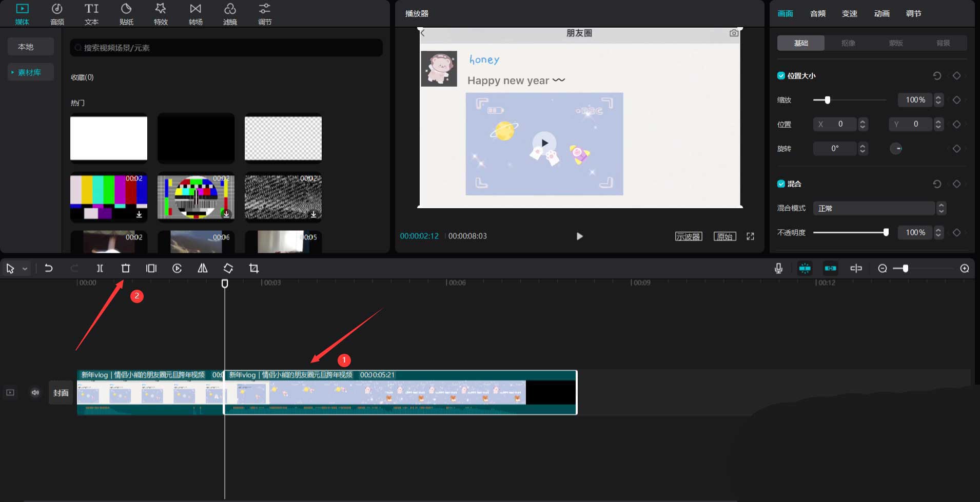Image resolution: width=980 pixels, height=502 pixels.
Task: Click the freeze frame tool
Action: (x=151, y=268)
